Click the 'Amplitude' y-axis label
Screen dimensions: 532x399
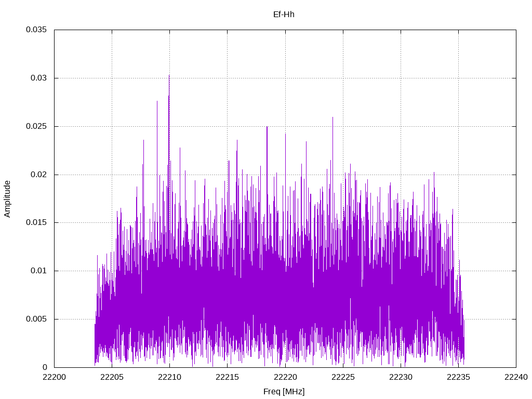[x=7, y=199]
